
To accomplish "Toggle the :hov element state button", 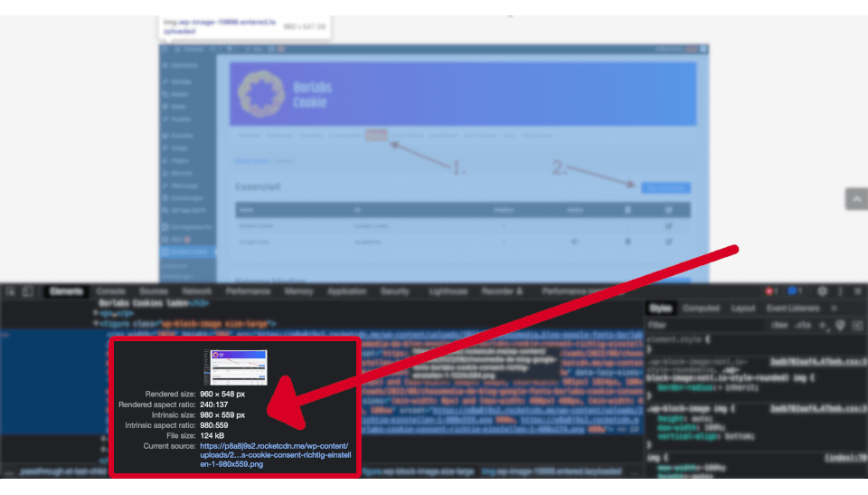I will (x=779, y=326).
